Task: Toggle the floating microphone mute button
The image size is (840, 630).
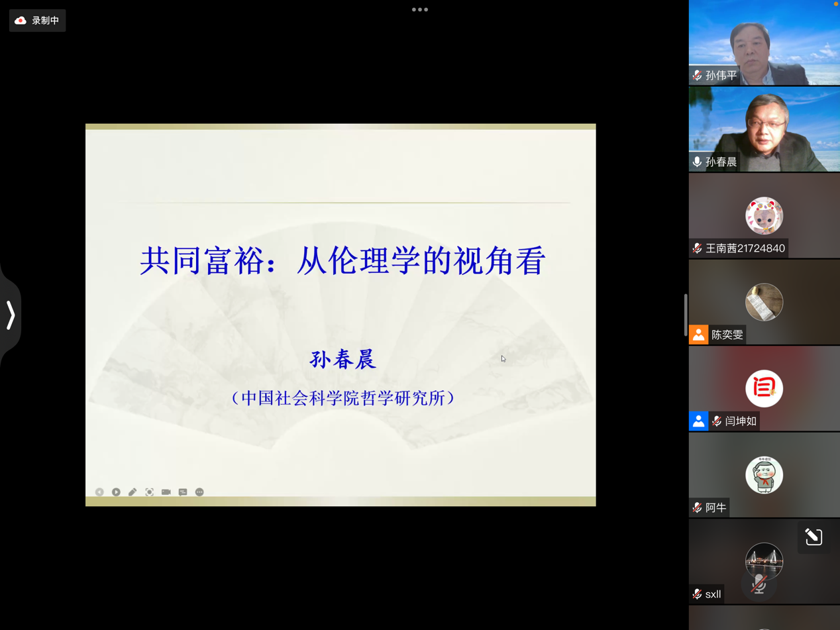Action: click(759, 584)
